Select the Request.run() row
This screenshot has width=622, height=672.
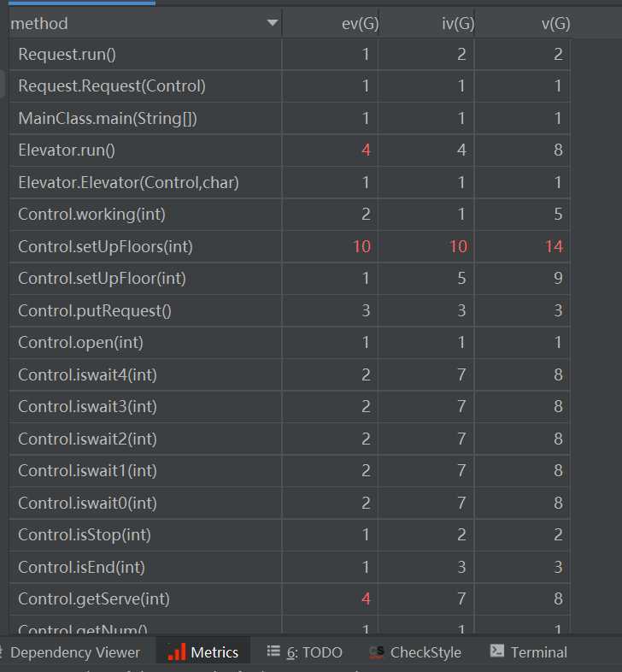[67, 54]
